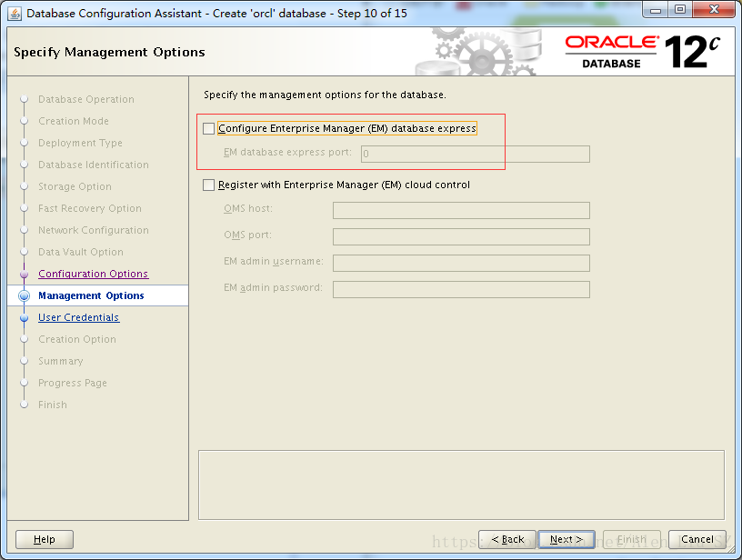The image size is (742, 560).
Task: Click the Network Configuration step label
Action: pos(94,230)
